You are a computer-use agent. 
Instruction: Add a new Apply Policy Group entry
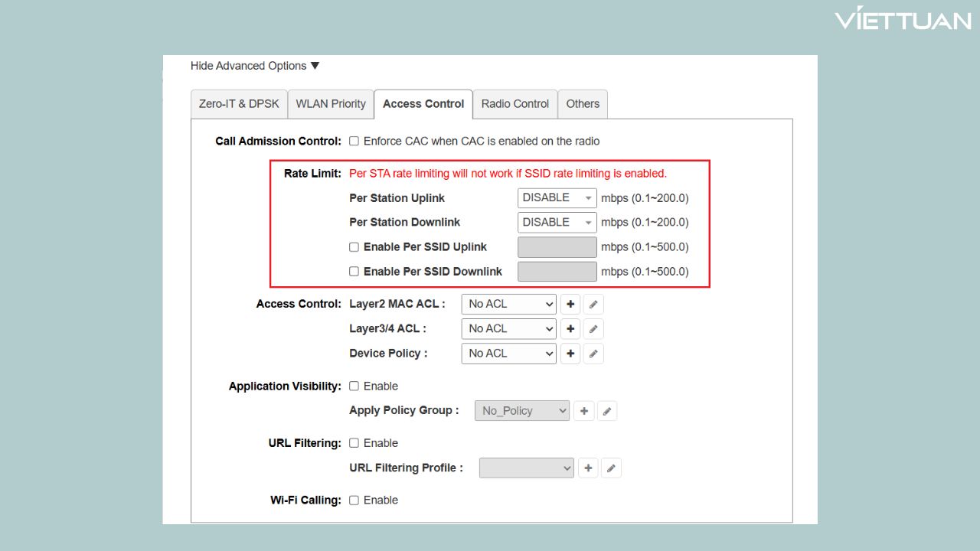(x=584, y=411)
